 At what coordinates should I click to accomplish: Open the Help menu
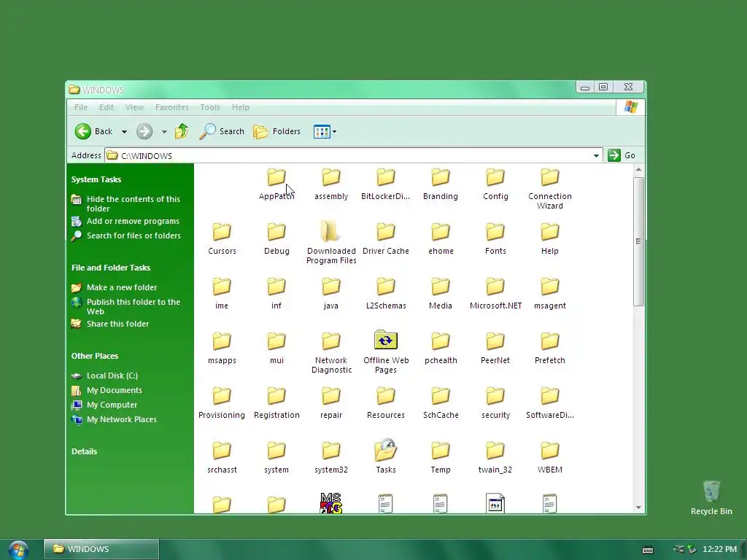click(x=241, y=107)
